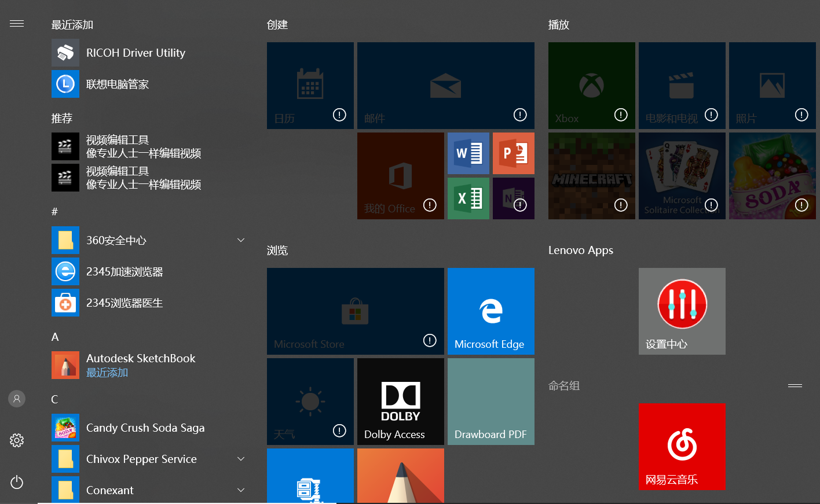Viewport: 820px width, 504px height.
Task: Click the C letter index header
Action: [54, 399]
